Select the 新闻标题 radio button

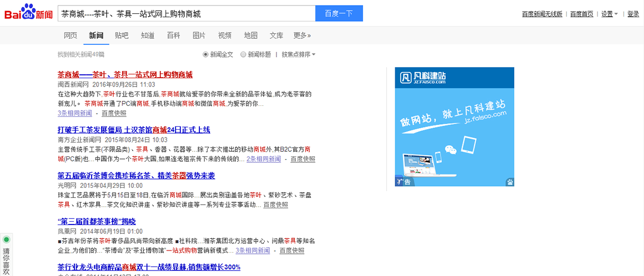coord(243,54)
